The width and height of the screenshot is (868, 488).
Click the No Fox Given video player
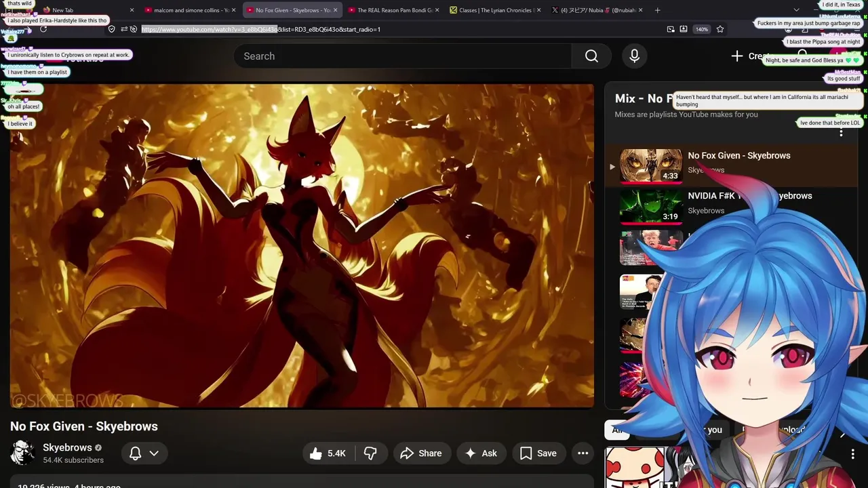(302, 245)
